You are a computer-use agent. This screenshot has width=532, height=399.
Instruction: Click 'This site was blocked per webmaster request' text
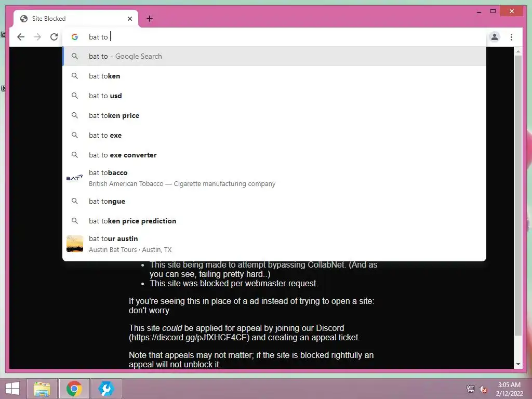(x=234, y=284)
